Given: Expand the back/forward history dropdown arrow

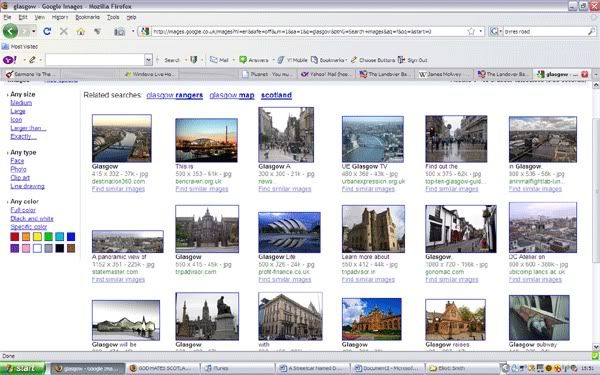Looking at the screenshot, I should (34, 31).
